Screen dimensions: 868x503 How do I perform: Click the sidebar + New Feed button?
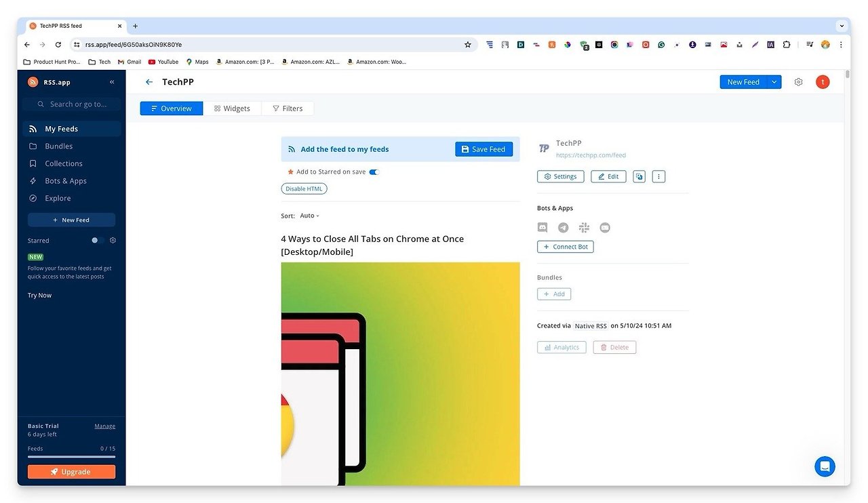(71, 220)
